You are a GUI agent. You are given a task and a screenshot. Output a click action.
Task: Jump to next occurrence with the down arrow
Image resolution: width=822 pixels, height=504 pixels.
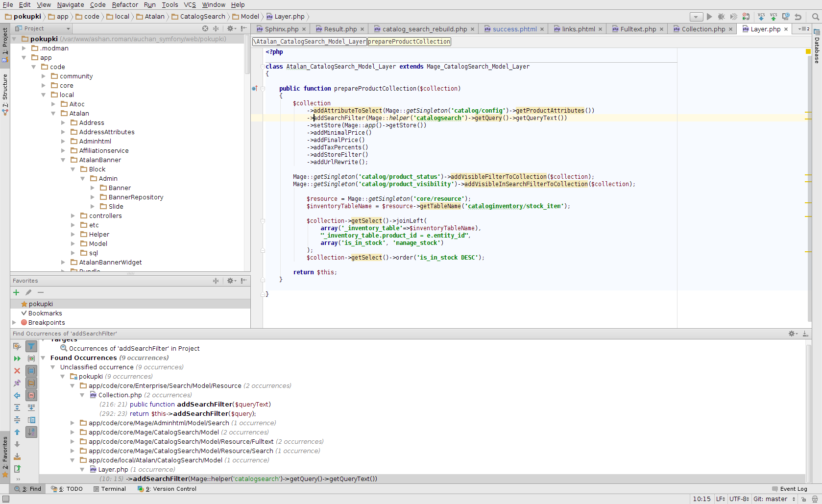pos(17,444)
